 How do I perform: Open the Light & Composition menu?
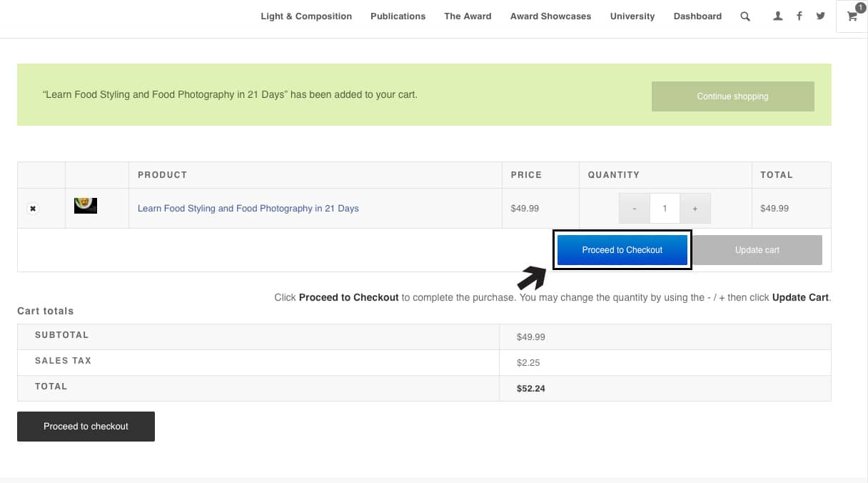pyautogui.click(x=306, y=16)
